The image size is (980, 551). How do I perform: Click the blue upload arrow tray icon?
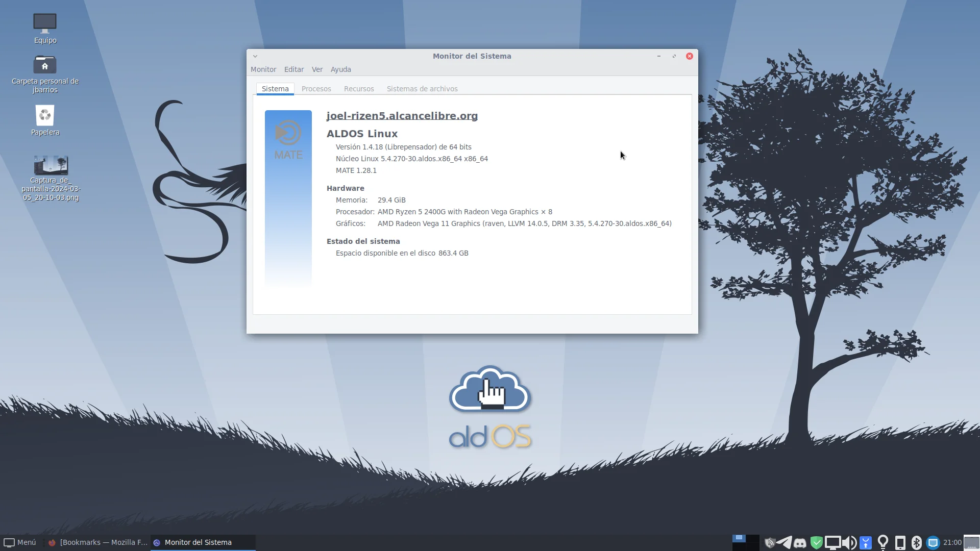(x=866, y=543)
